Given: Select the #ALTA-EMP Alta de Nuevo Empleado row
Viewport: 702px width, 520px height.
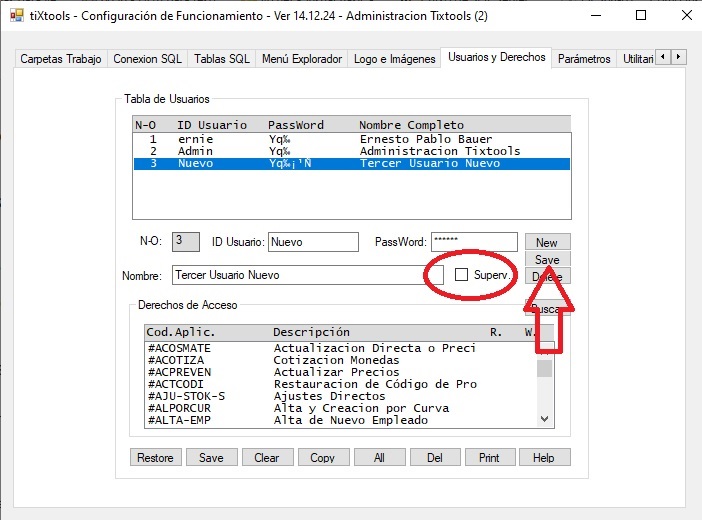Looking at the screenshot, I should (x=341, y=420).
